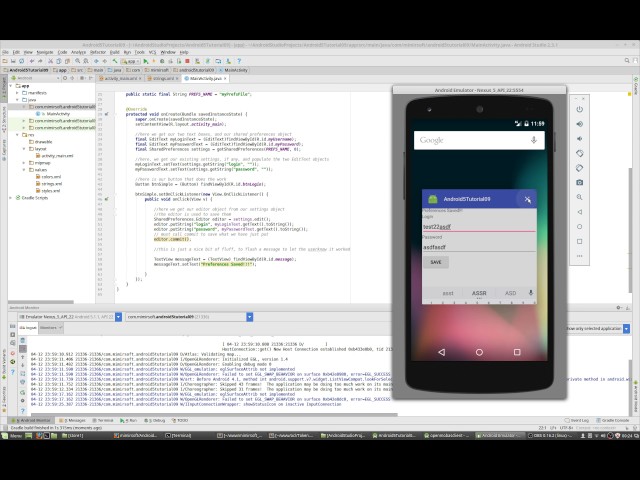
Task: Expand the manifests folder node
Action: click(17, 93)
